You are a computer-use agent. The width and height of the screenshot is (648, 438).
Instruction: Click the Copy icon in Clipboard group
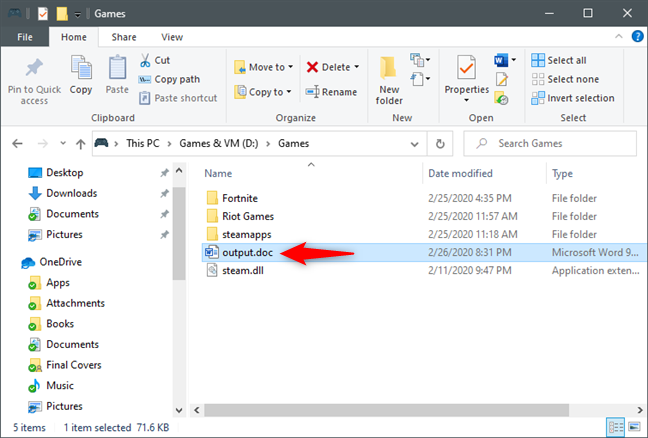[81, 67]
